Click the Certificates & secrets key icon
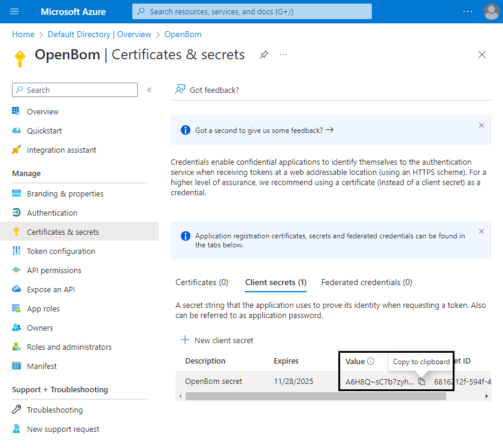 [x=16, y=232]
